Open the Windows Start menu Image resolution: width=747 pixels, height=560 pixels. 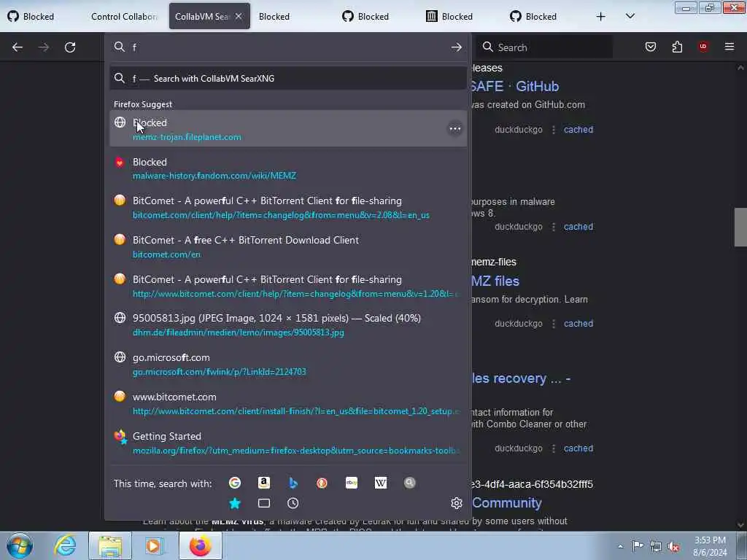pyautogui.click(x=20, y=545)
